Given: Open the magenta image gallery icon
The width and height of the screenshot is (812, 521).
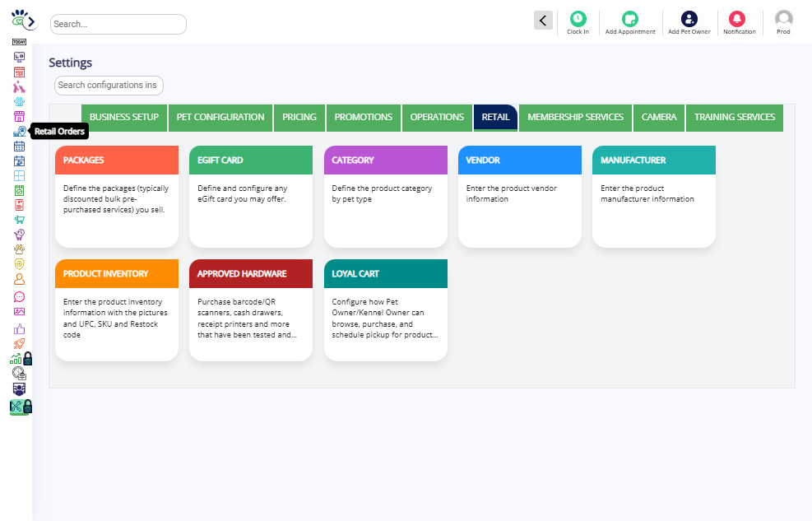Looking at the screenshot, I should [x=19, y=312].
